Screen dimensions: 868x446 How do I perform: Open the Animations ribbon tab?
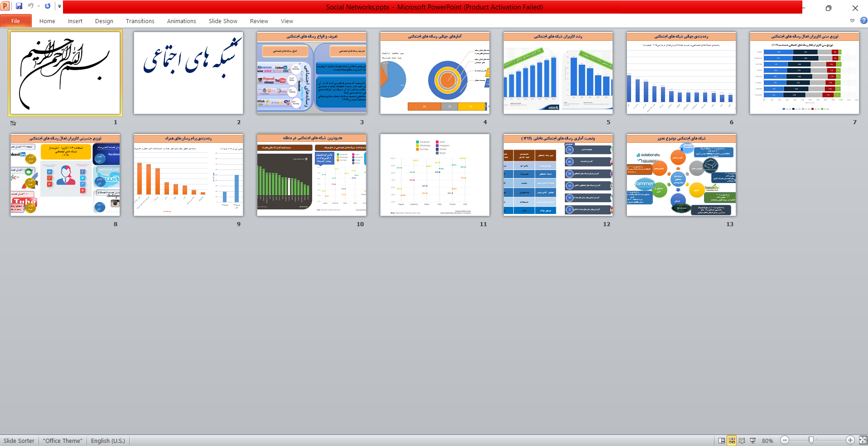tap(181, 21)
